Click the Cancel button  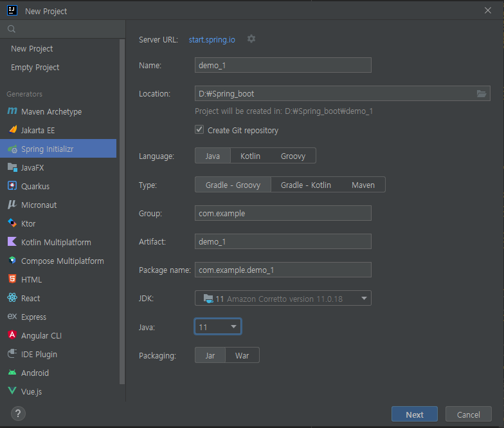468,414
